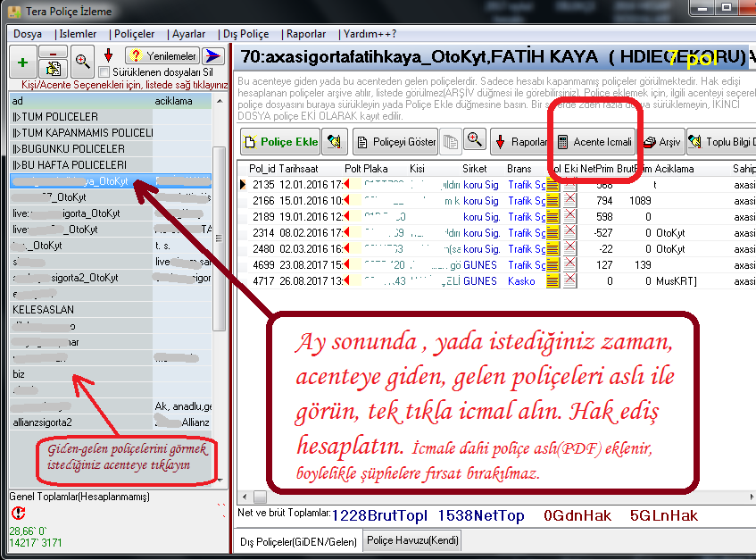The image size is (756, 560).
Task: Click agent list scrollbar up arrow
Action: 220,101
